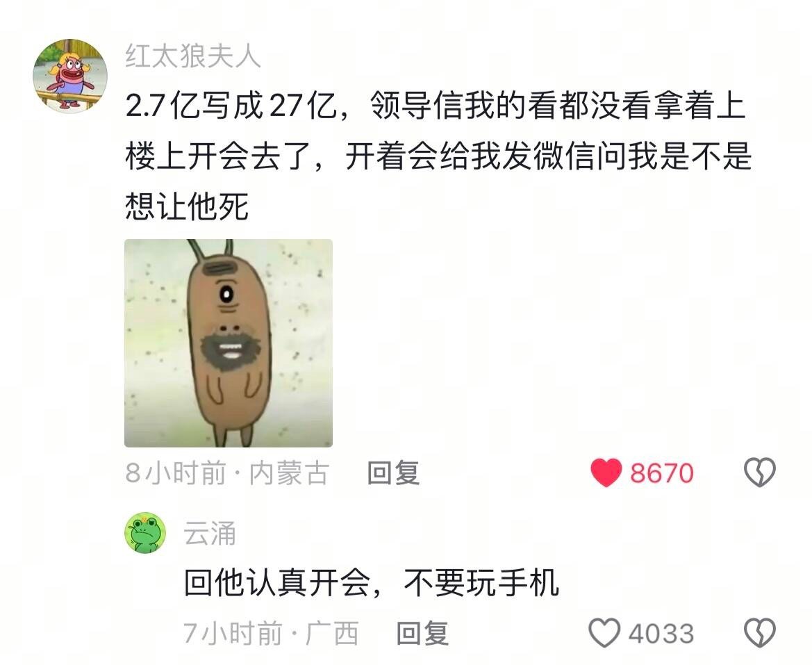This screenshot has width=812, height=665.
Task: Tap the 8670 like count
Action: click(661, 473)
